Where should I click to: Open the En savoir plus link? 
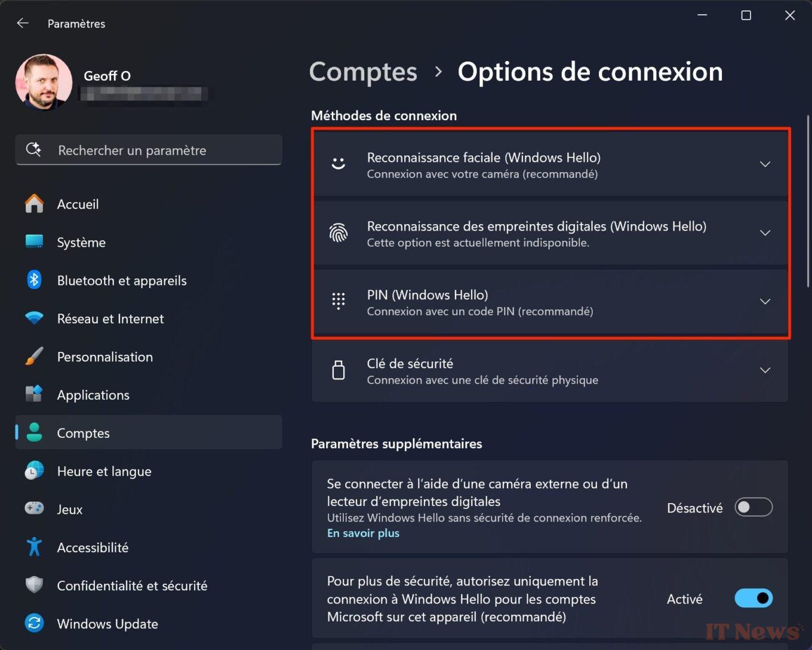pyautogui.click(x=363, y=533)
